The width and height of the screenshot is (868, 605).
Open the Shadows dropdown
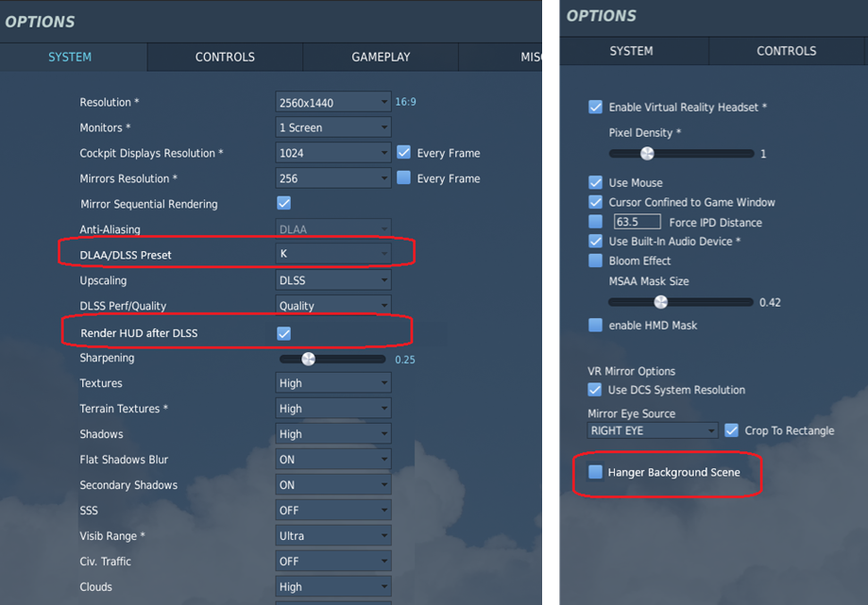pyautogui.click(x=333, y=434)
